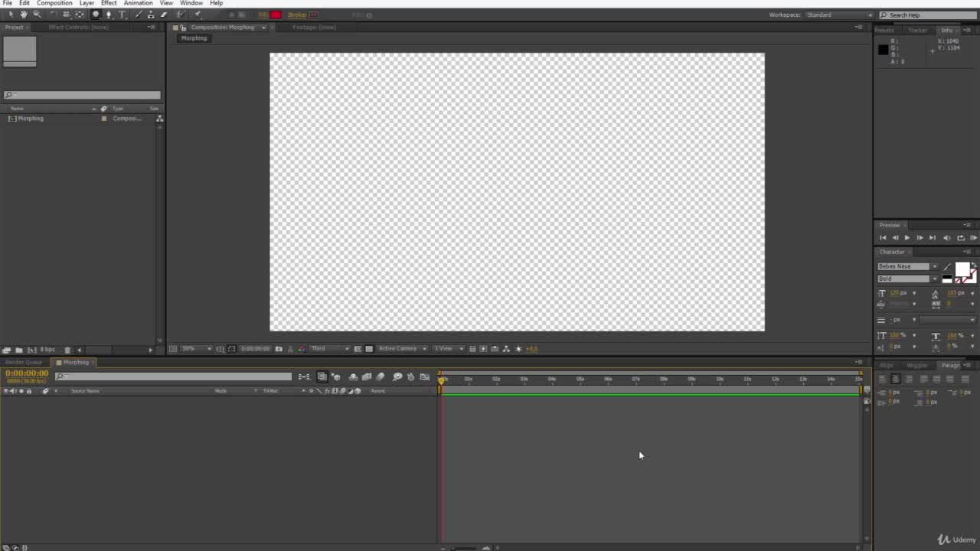Take snapshot with the camera icon
The height and width of the screenshot is (551, 980).
[279, 349]
